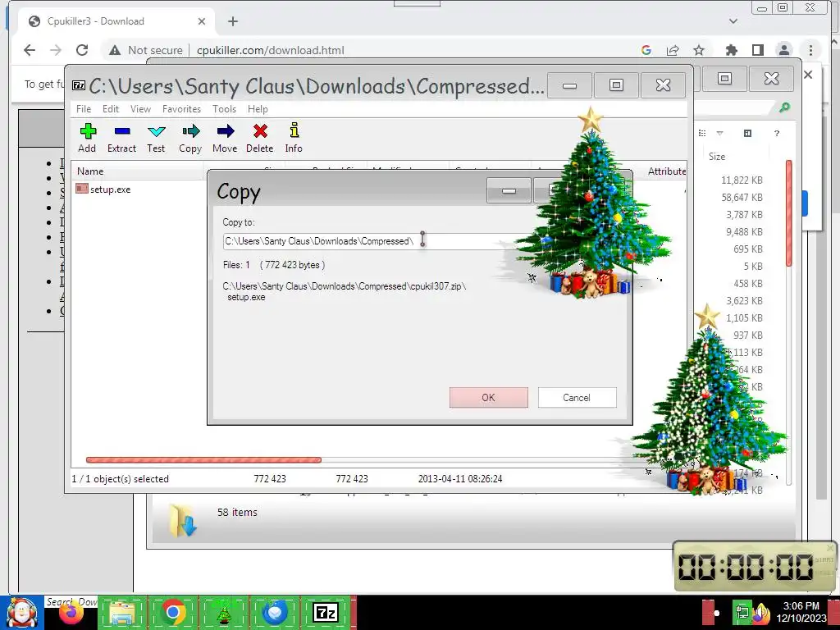
Task: Click the Size column header in Explorer
Action: [717, 157]
